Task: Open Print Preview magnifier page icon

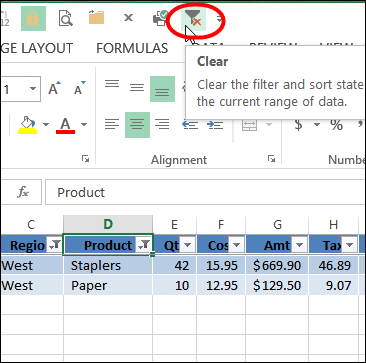Action: tap(65, 18)
